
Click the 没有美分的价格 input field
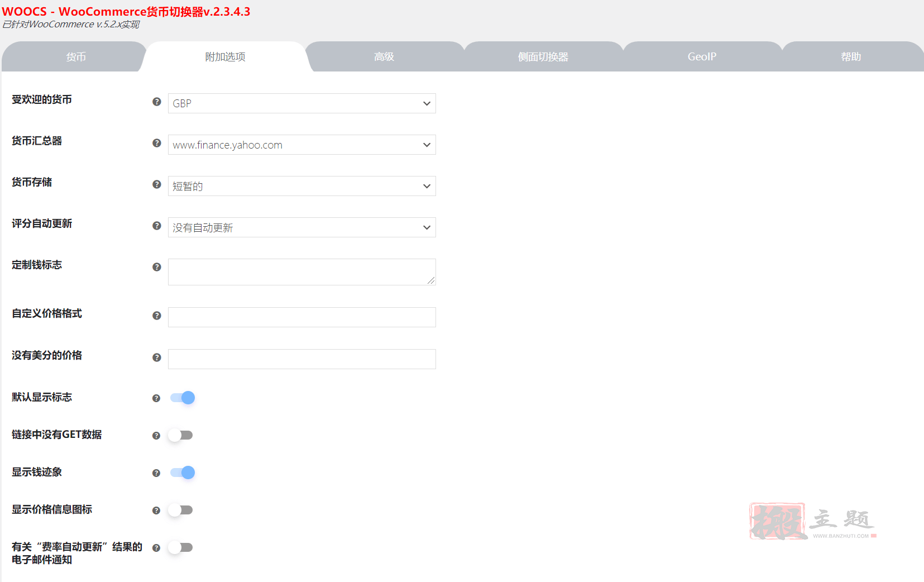[302, 359]
